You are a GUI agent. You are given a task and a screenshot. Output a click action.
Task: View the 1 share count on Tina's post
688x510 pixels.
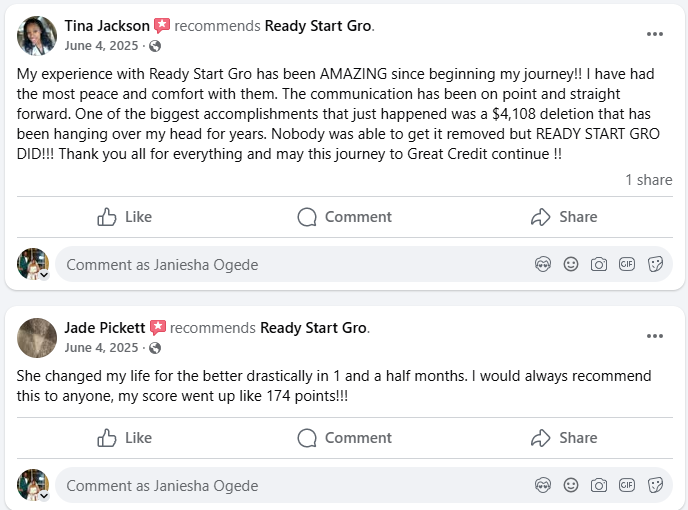click(x=648, y=180)
